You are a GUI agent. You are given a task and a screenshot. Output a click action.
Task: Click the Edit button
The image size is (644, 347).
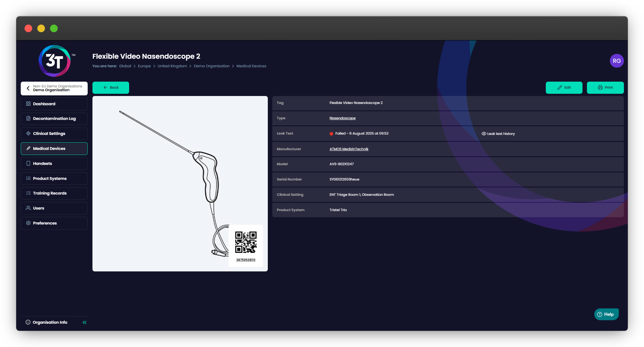pyautogui.click(x=564, y=88)
